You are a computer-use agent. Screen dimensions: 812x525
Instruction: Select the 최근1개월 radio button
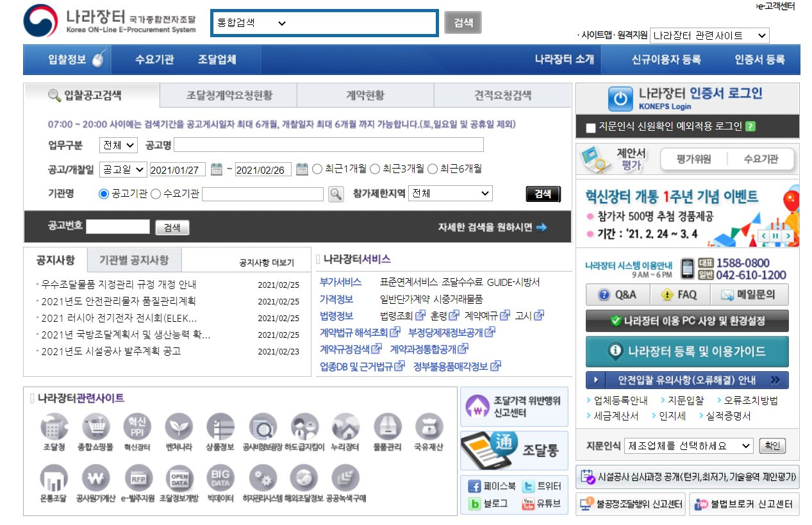(317, 169)
